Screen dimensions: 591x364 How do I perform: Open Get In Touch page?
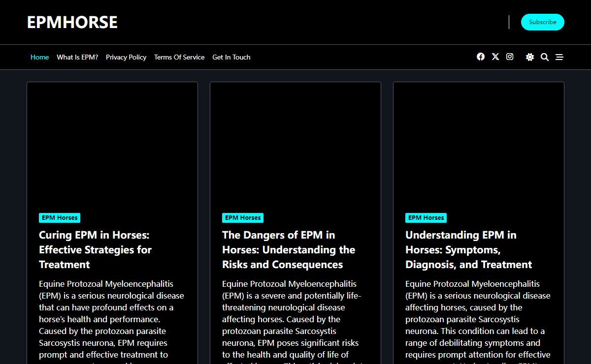tap(231, 57)
